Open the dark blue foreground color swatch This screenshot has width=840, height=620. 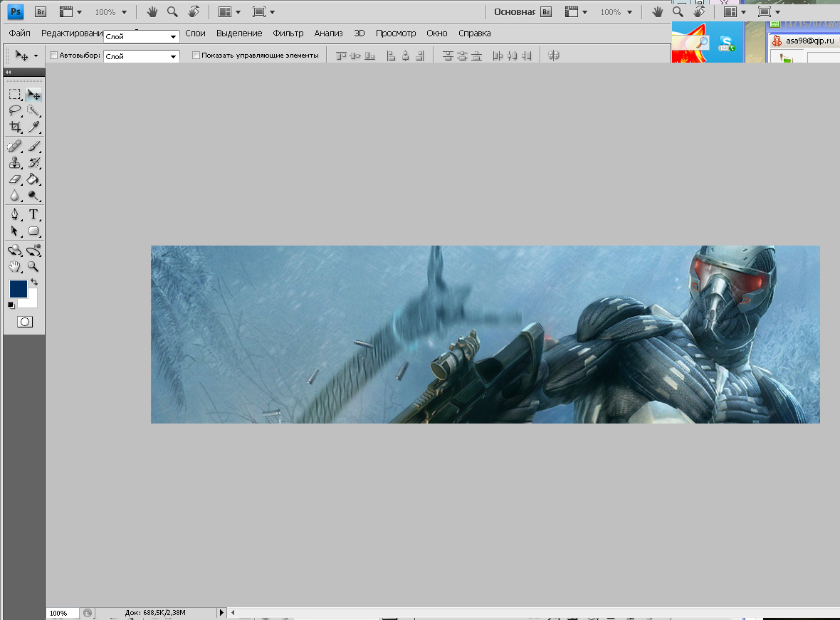[x=18, y=288]
